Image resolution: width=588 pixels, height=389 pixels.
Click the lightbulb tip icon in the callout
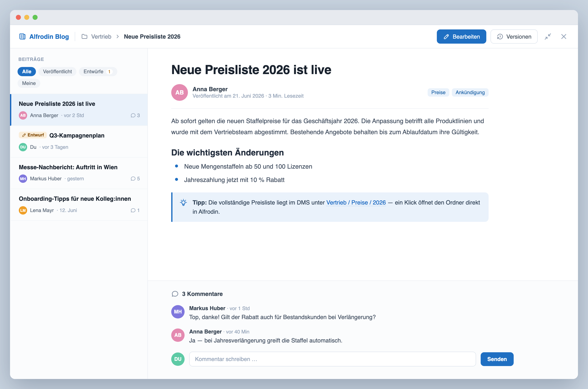pos(183,203)
